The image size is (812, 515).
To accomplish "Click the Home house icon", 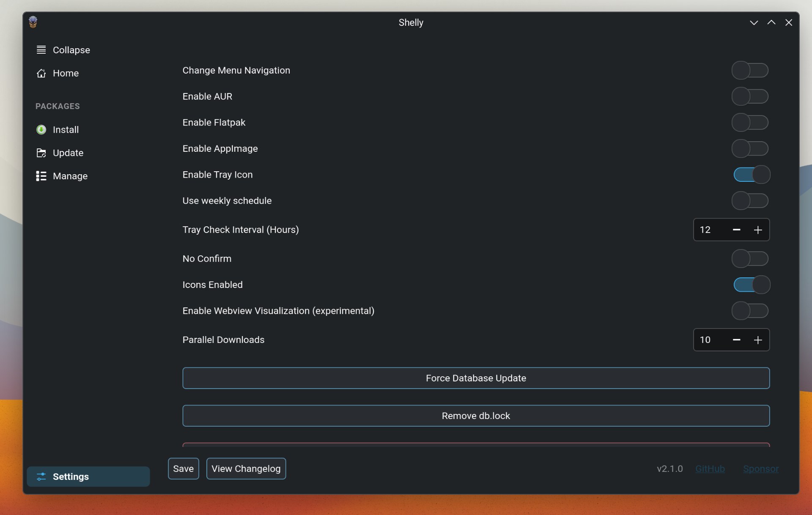I will click(x=41, y=74).
